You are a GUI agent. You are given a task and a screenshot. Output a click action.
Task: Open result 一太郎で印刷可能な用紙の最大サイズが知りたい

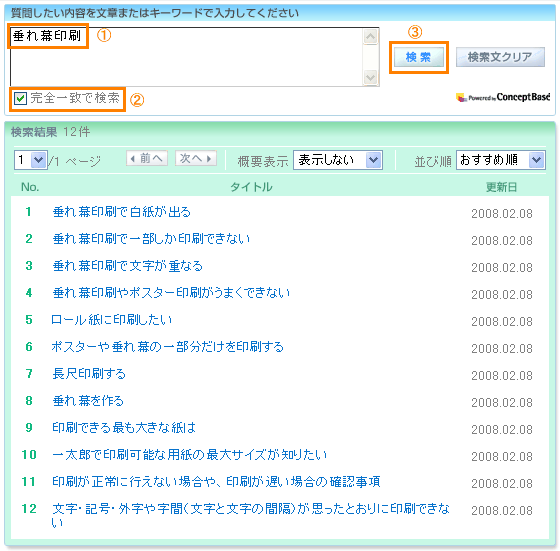click(x=190, y=455)
